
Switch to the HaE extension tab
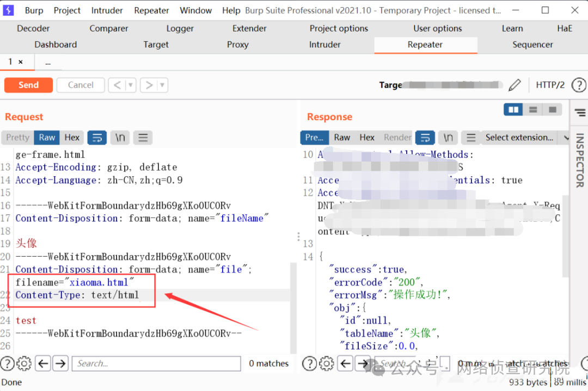point(565,28)
